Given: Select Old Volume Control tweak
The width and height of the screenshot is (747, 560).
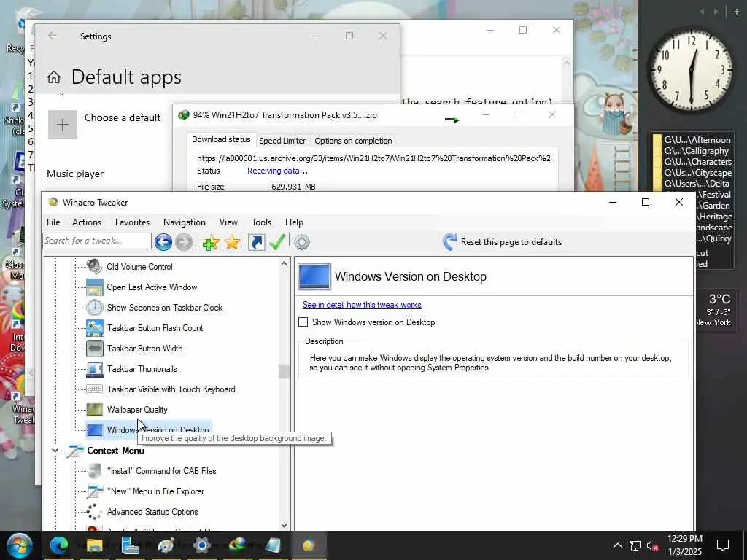Looking at the screenshot, I should 139,267.
